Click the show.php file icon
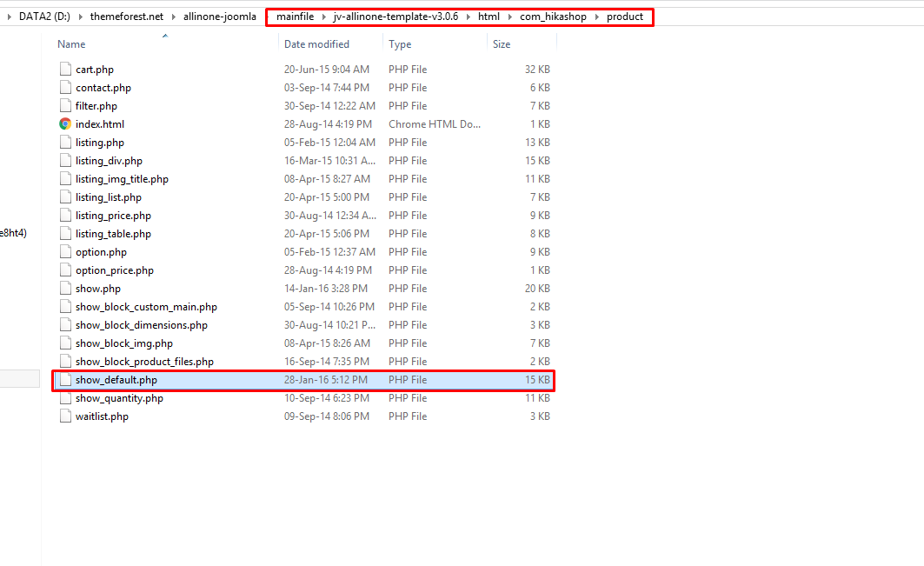Screen dimensions: 924x566 click(x=65, y=289)
